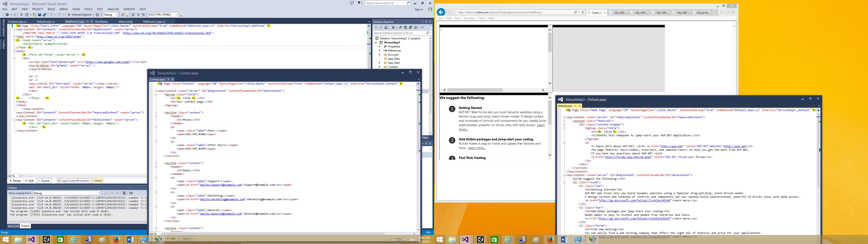This screenshot has height=244, width=868.
Task: Expand the Account folder in Solution Explorer
Action: (380, 55)
